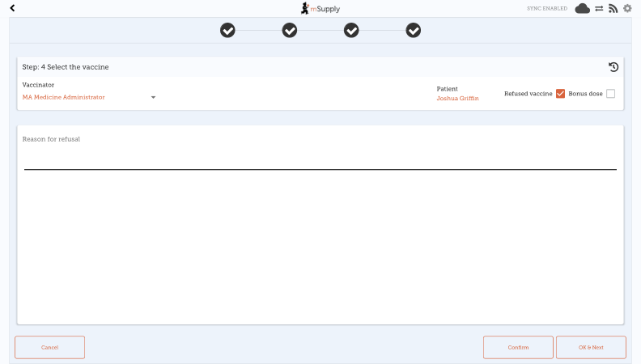Click the mSupply logo in header
The width and height of the screenshot is (641, 364).
[x=320, y=8]
